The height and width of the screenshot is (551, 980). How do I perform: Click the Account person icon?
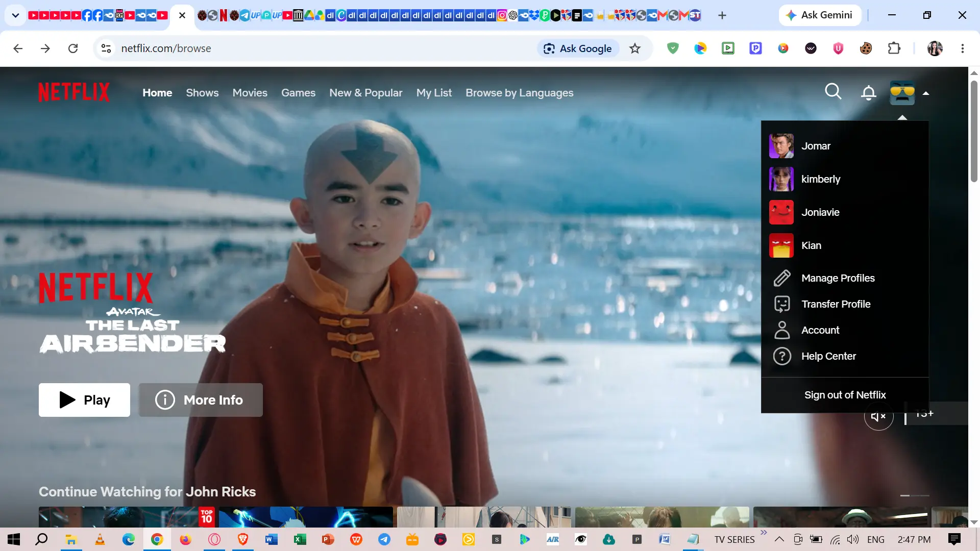click(x=781, y=330)
